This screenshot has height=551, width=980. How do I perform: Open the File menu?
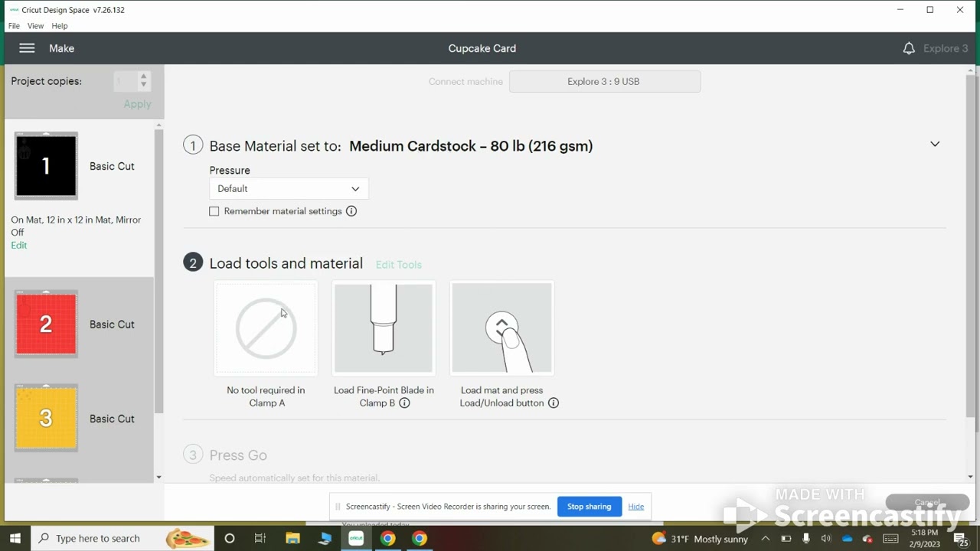pyautogui.click(x=14, y=26)
